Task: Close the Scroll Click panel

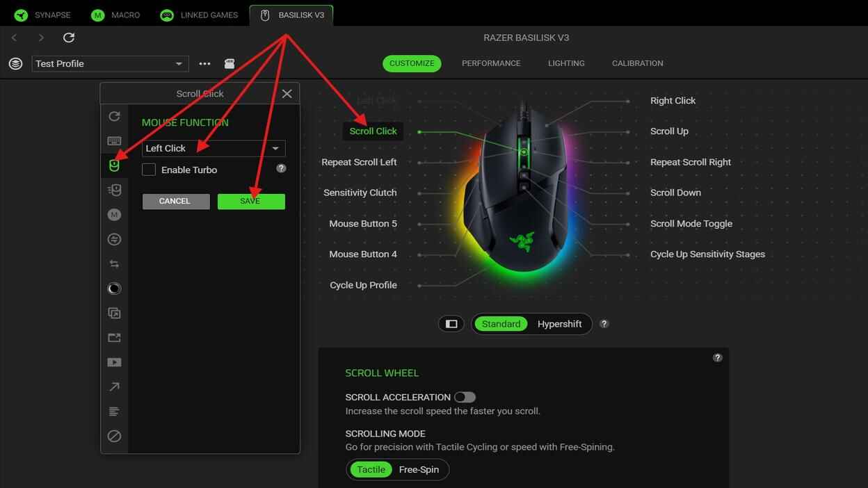Action: click(287, 94)
